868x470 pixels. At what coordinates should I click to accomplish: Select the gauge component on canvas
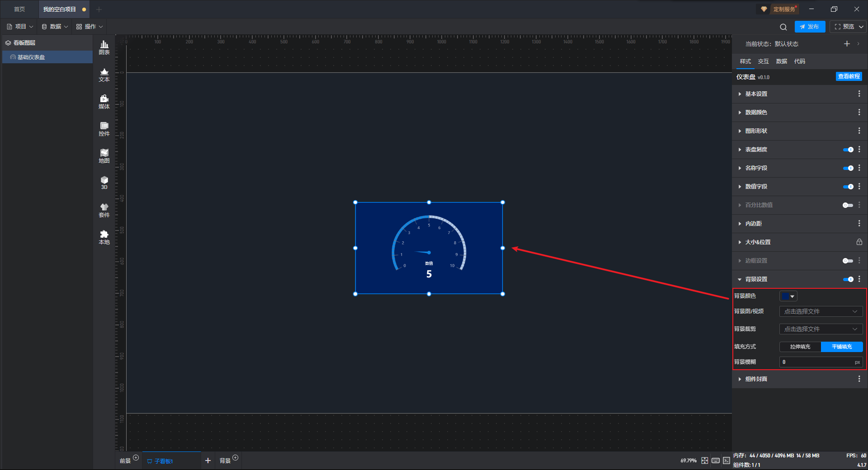click(429, 248)
